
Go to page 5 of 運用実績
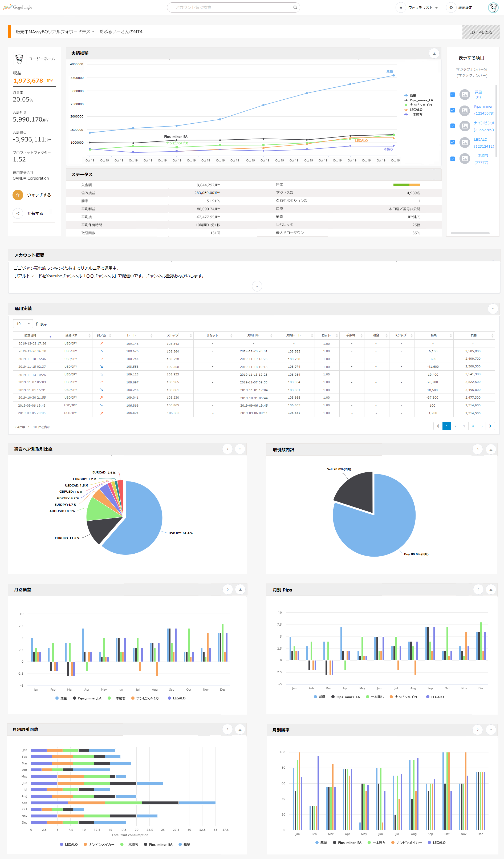[x=482, y=426]
